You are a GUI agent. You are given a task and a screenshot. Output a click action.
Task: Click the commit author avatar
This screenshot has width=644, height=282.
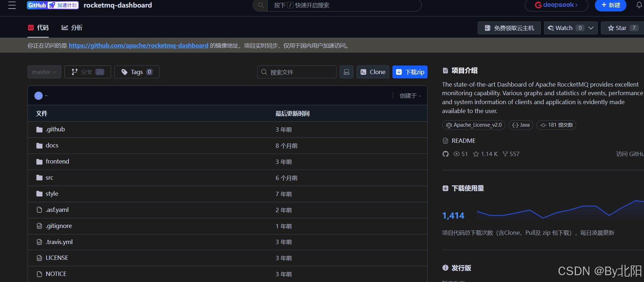[x=38, y=96]
